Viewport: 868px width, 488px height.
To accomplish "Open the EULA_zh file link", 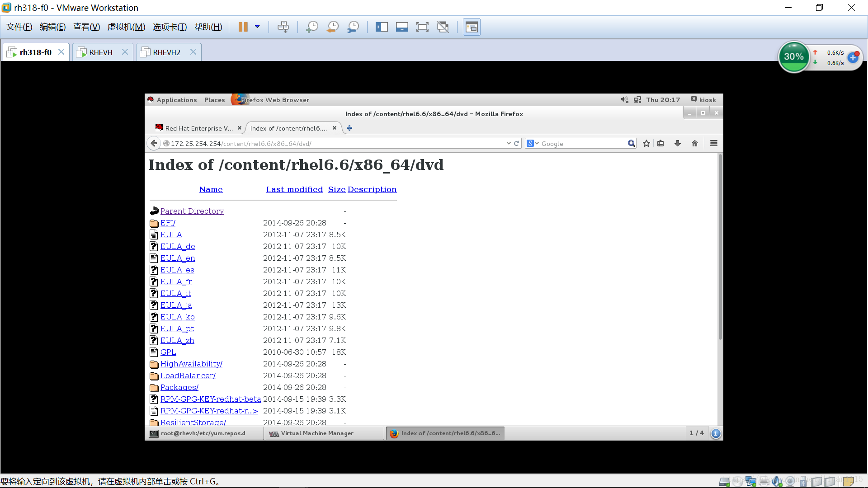I will (x=177, y=340).
